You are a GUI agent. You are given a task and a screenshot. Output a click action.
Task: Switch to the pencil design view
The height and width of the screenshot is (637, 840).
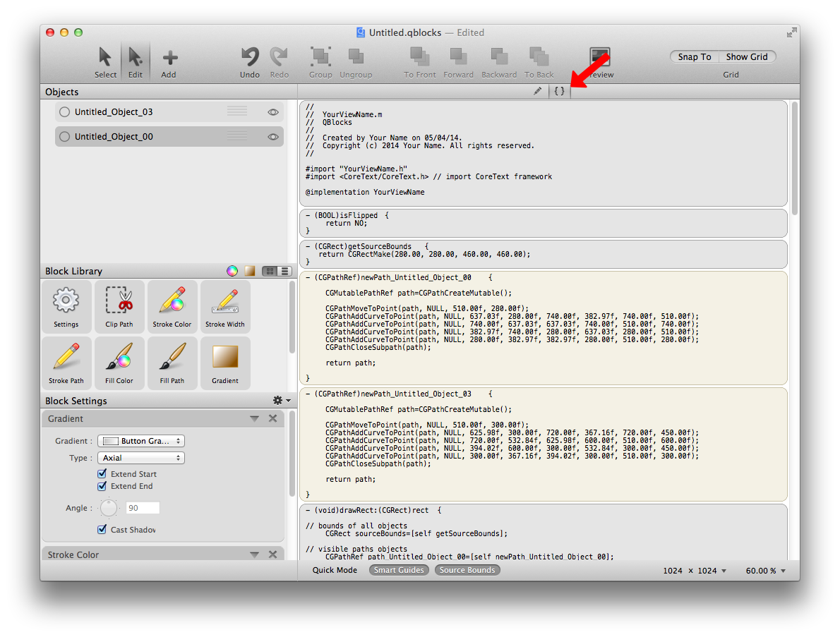point(537,91)
